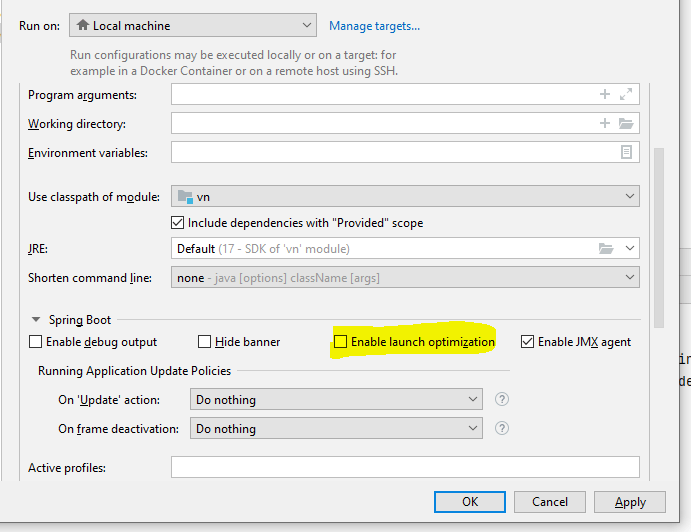
Task: Open the JRE dropdown arrow
Action: [x=630, y=248]
